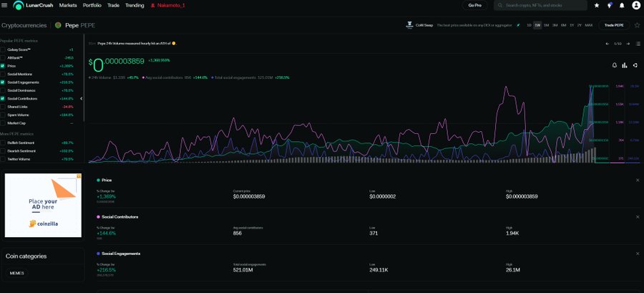The width and height of the screenshot is (644, 293).
Task: Open the Markets menu
Action: pyautogui.click(x=68, y=5)
